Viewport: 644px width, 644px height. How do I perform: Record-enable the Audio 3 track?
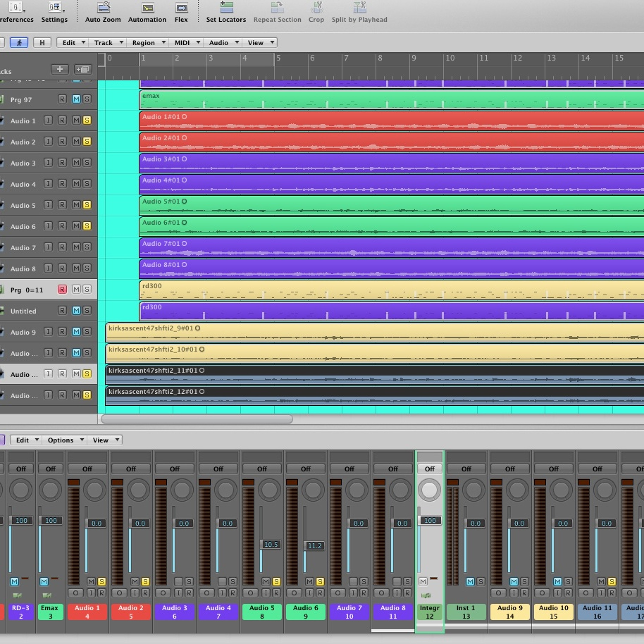(x=62, y=163)
